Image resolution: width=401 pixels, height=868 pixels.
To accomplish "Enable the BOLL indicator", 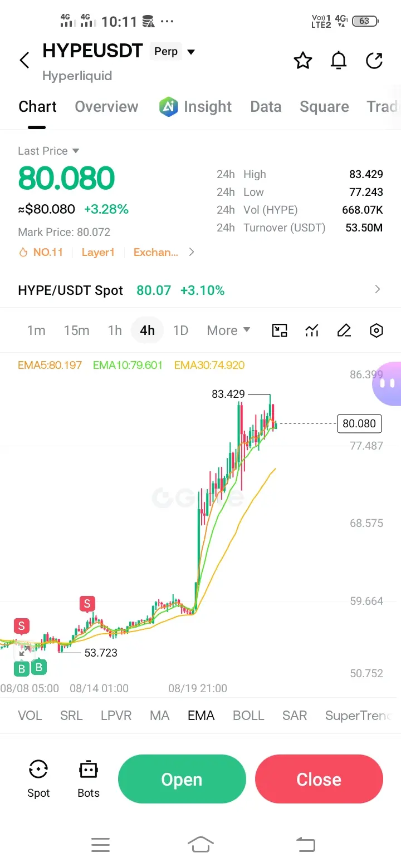I will point(248,716).
